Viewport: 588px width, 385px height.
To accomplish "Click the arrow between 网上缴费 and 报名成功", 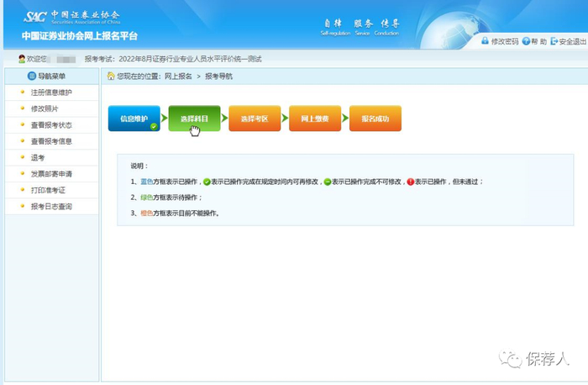I will [345, 119].
